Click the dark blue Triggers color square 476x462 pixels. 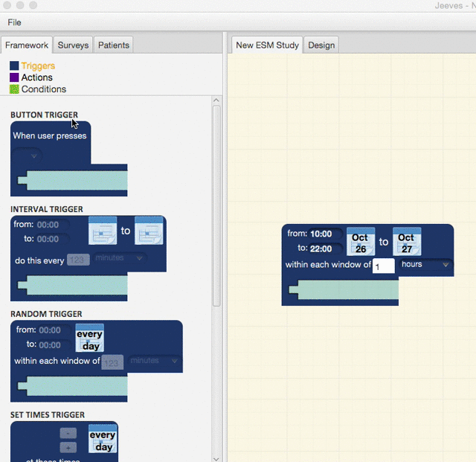click(x=14, y=65)
